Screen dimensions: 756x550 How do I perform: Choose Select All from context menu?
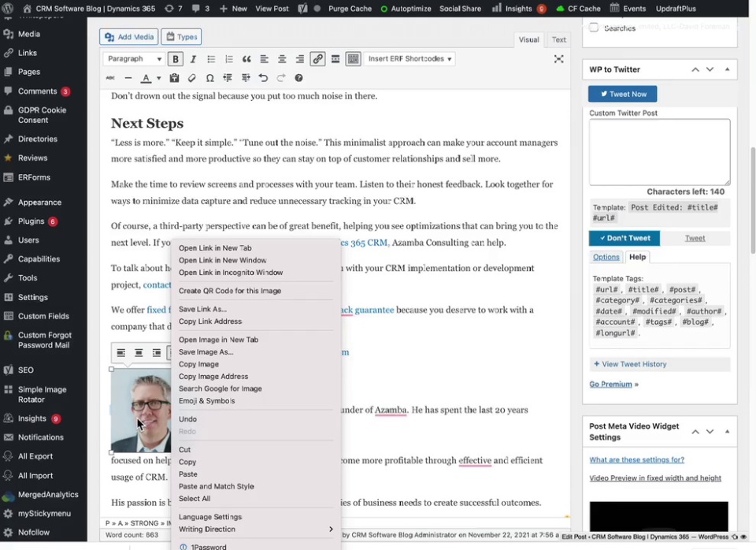click(195, 499)
